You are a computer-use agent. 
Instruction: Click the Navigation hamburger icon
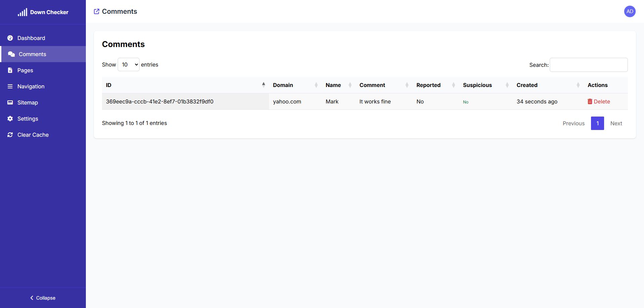click(10, 86)
